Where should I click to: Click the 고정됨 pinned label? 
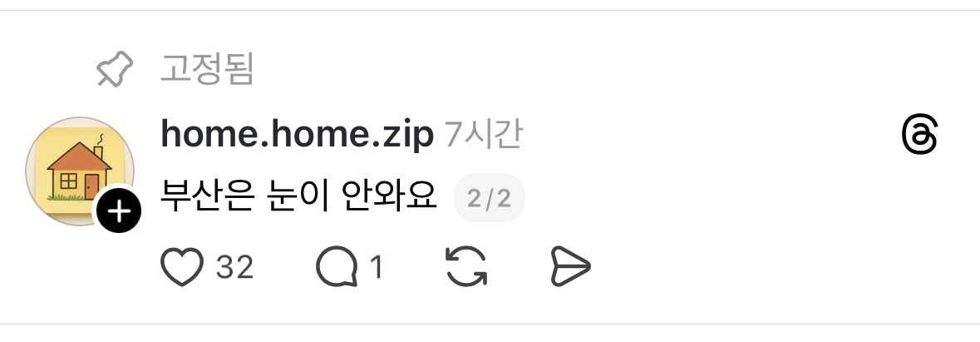tap(207, 69)
